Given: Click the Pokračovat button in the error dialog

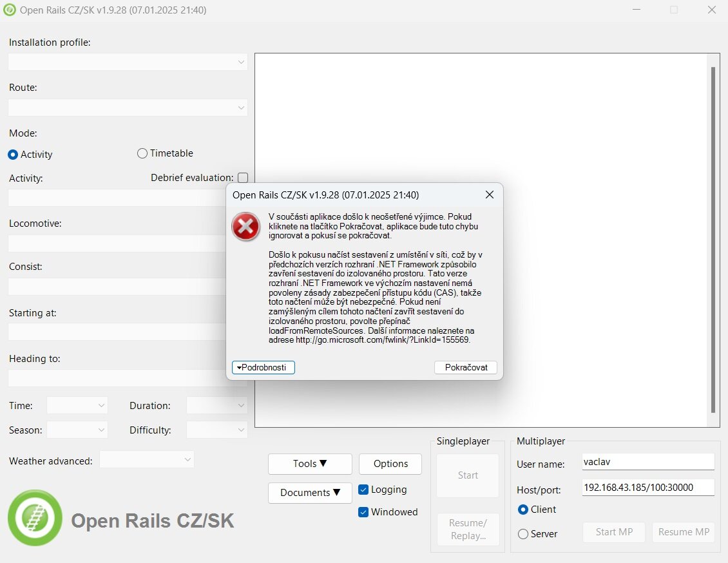Looking at the screenshot, I should tap(466, 367).
